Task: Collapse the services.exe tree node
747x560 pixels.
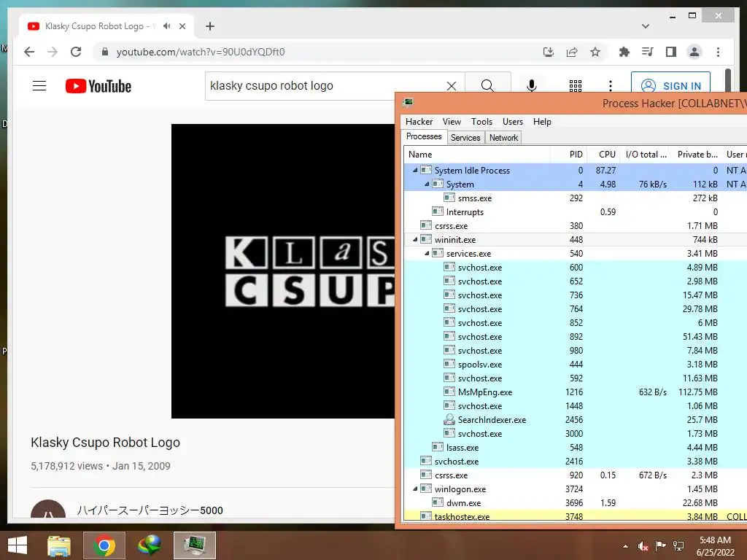Action: pyautogui.click(x=427, y=253)
